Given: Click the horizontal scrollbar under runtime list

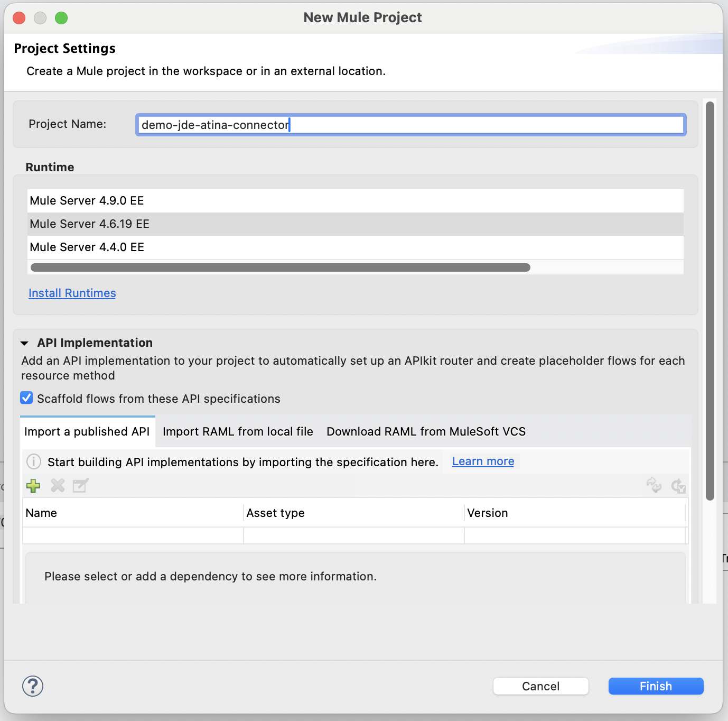Looking at the screenshot, I should tap(280, 267).
